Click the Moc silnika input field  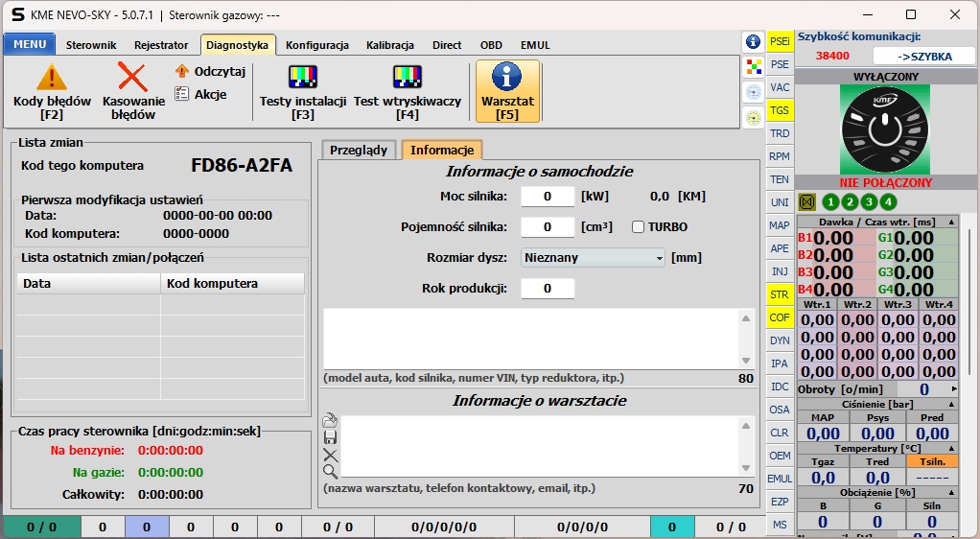[x=547, y=197]
